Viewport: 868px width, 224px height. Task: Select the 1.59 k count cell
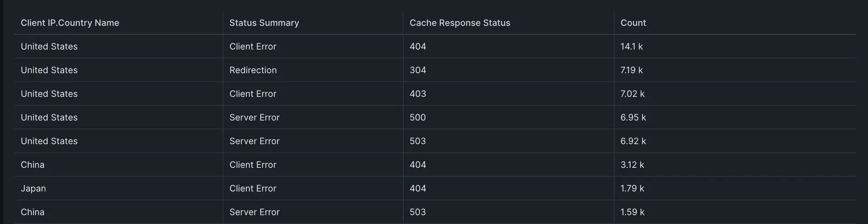pos(632,212)
